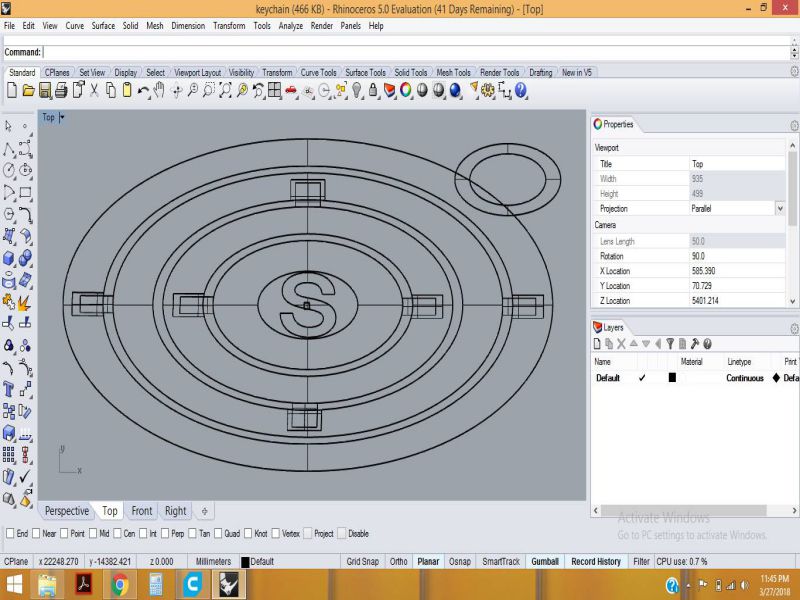Click the black color swatch of Default layer
800x600 pixels.
point(672,378)
